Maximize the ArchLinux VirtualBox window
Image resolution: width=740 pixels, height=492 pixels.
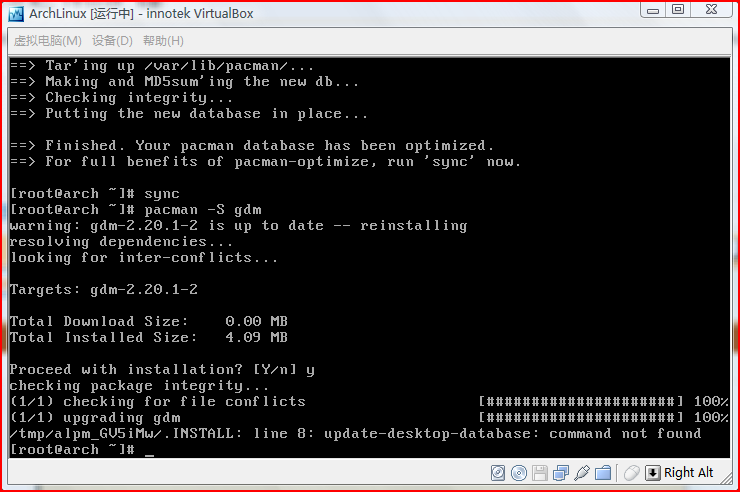(678, 10)
